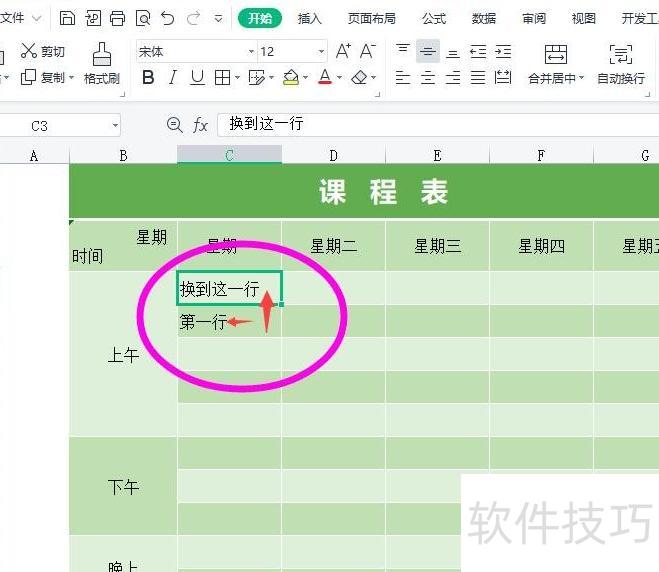This screenshot has width=659, height=572.
Task: Expand the Copy (复制) dropdown arrow
Action: (71, 77)
